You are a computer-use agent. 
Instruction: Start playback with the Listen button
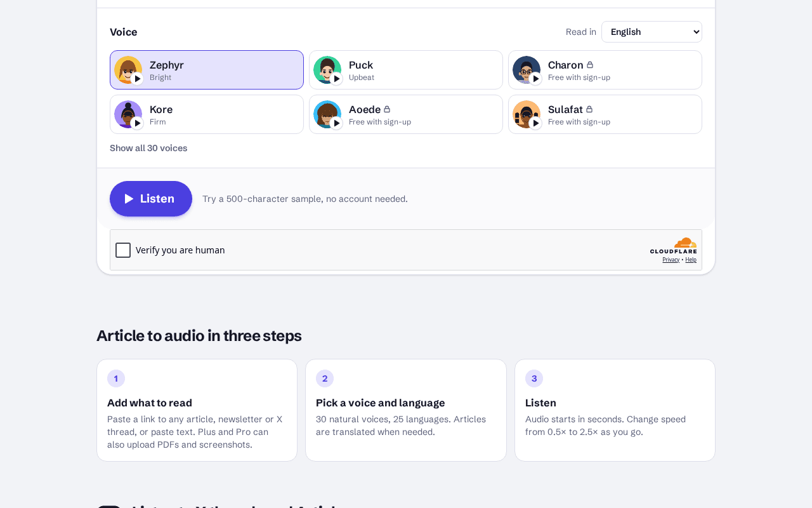151,199
